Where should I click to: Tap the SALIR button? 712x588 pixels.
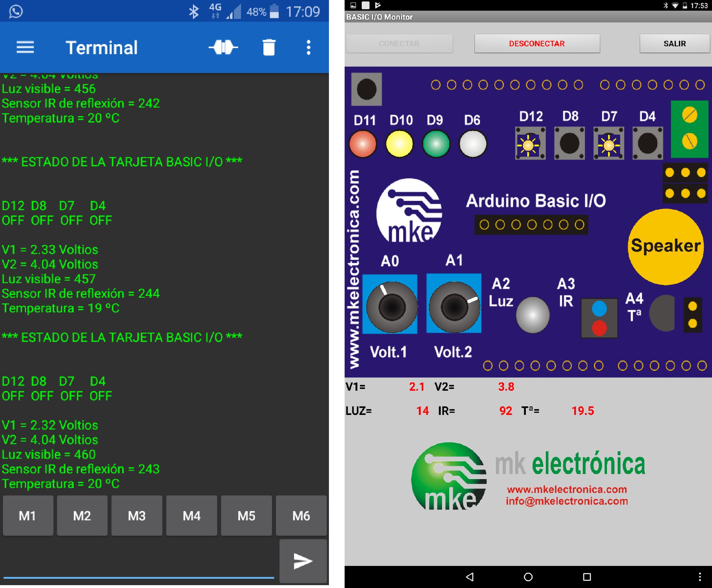click(675, 43)
